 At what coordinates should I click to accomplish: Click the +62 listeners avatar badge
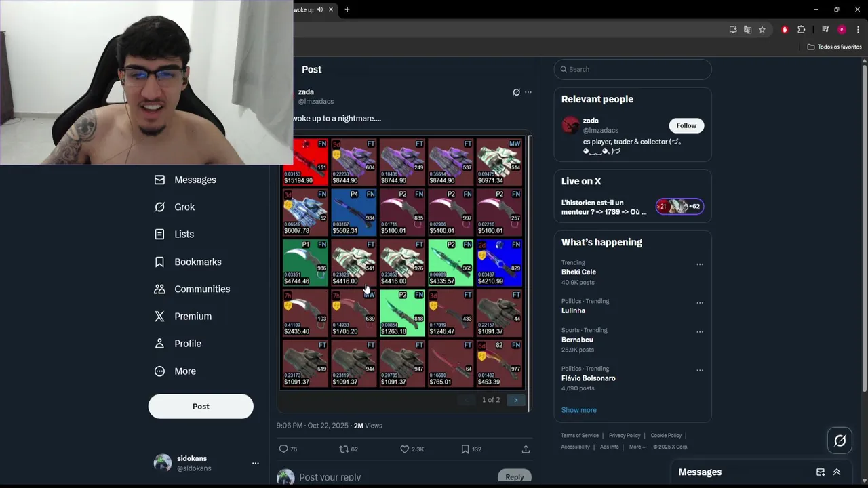click(679, 207)
